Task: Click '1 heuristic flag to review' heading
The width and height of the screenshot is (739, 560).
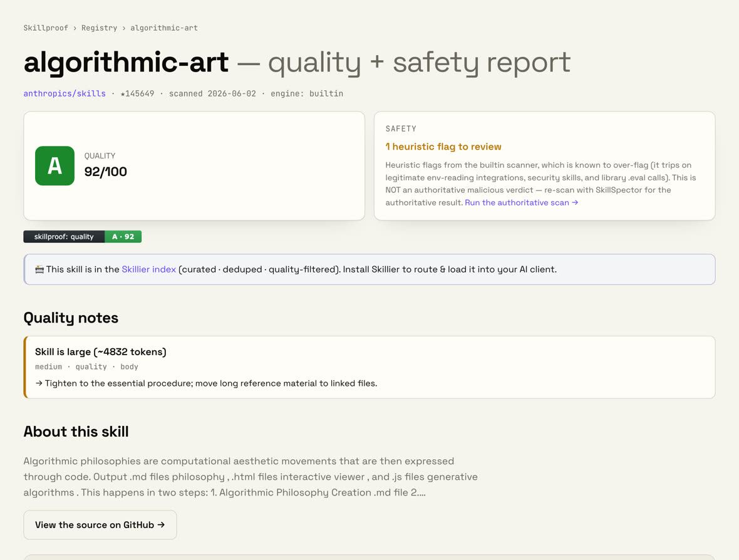Action: [443, 147]
